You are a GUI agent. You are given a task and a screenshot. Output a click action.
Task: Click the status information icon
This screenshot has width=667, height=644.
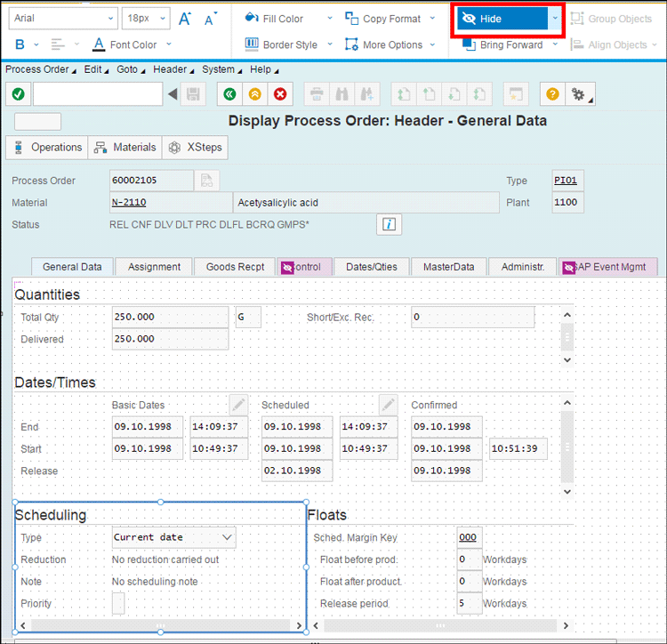coord(388,225)
